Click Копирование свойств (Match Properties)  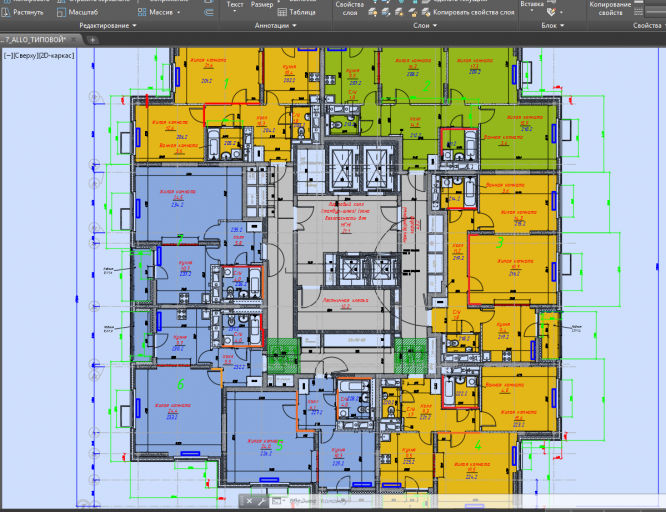(610, 8)
